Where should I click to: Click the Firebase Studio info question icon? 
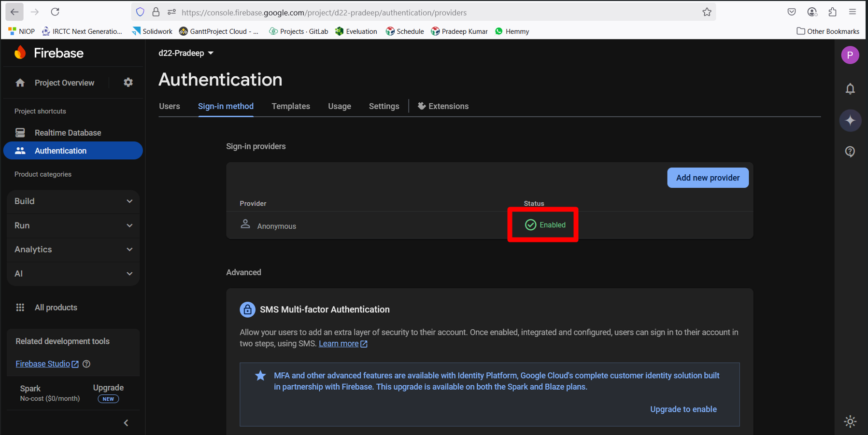point(86,364)
